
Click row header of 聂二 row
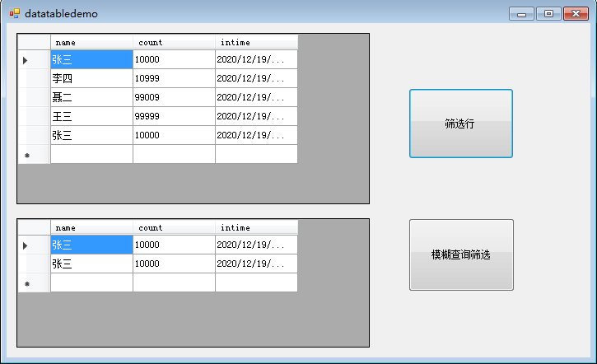click(34, 97)
